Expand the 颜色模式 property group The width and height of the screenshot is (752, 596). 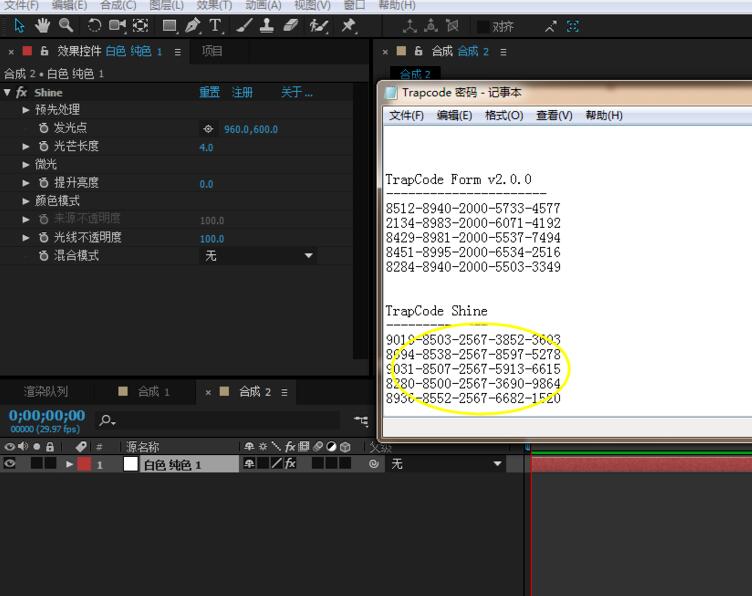26,201
